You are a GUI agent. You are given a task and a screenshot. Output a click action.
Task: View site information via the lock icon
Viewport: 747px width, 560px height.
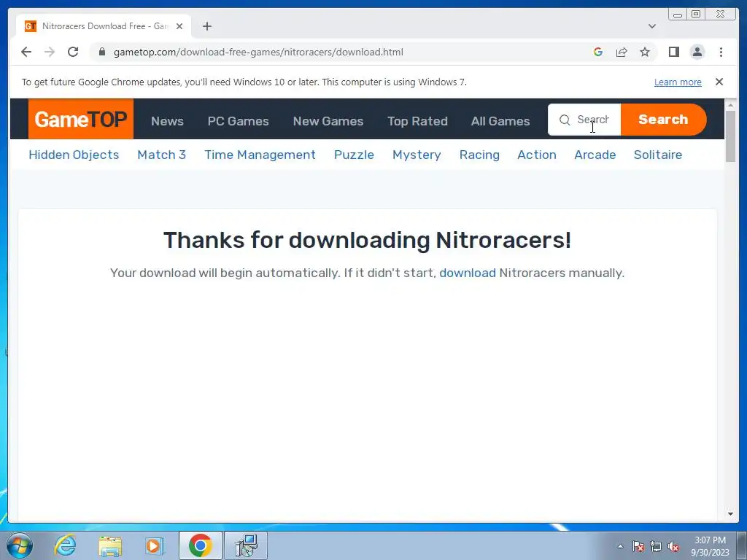click(102, 52)
